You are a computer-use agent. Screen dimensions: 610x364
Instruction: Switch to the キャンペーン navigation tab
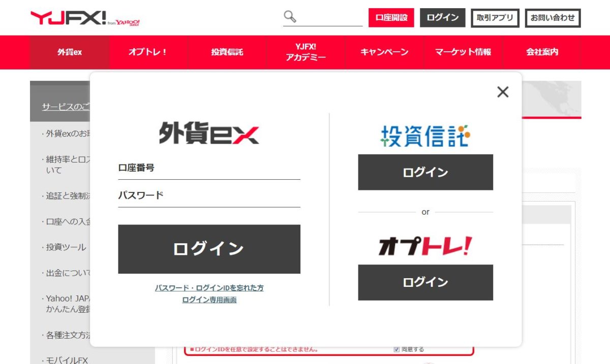coord(384,52)
